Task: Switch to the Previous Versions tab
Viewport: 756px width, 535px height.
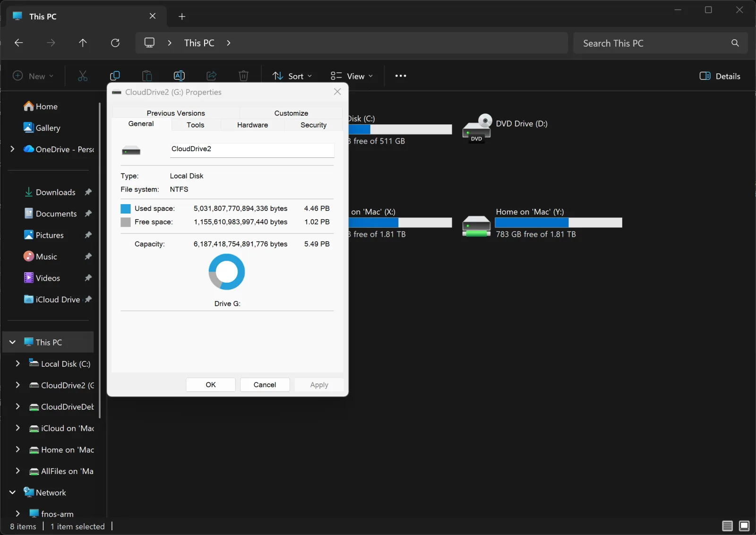Action: click(x=176, y=113)
